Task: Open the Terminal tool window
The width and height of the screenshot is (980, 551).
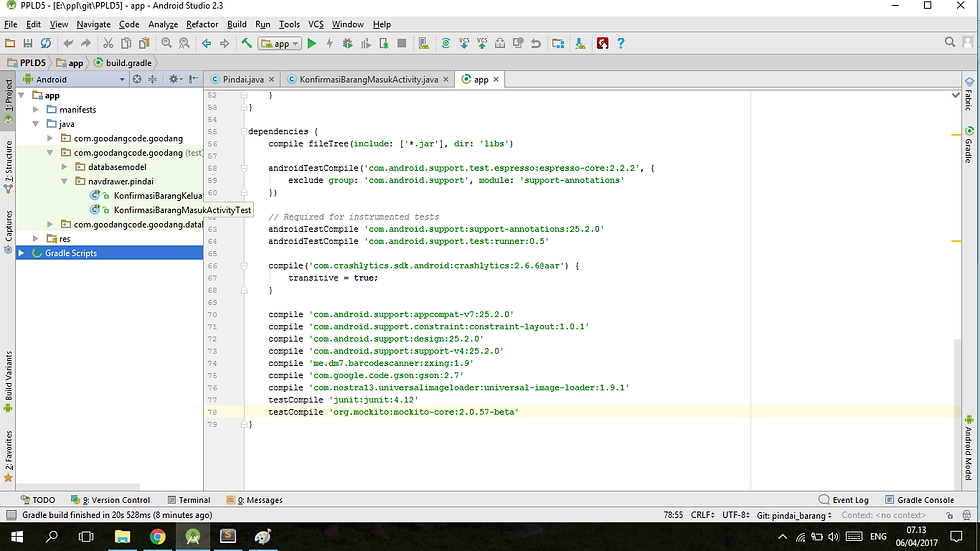Action: click(189, 500)
